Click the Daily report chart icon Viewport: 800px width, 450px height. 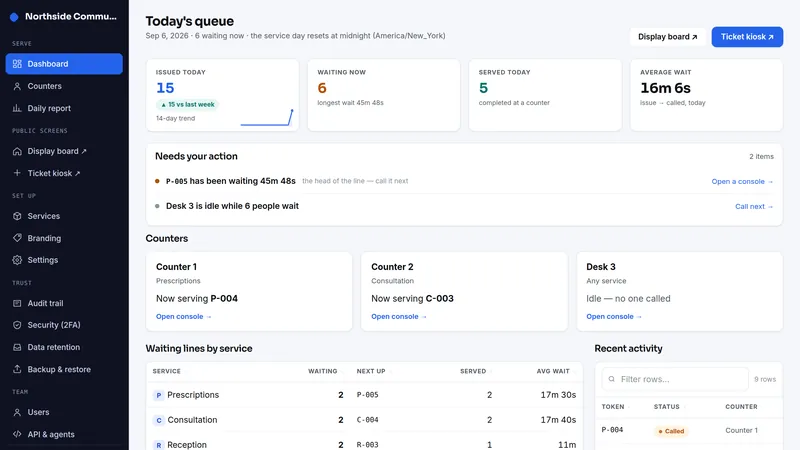point(17,108)
